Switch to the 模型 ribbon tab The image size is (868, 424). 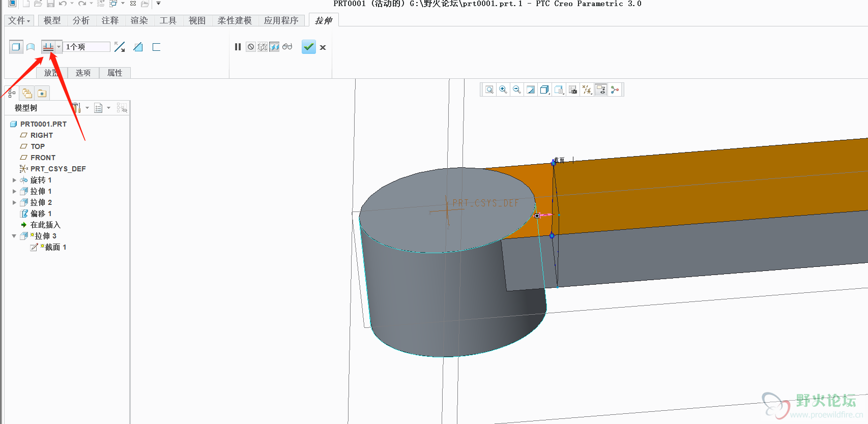point(52,20)
